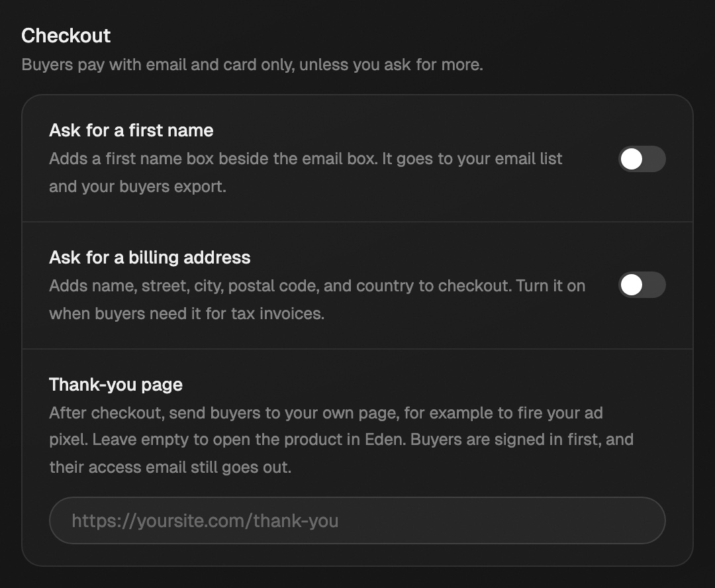Screen dimensions: 715x588
Task: Select 'Buyers pay with email and card only' subtitle
Action: pyautogui.click(x=252, y=65)
